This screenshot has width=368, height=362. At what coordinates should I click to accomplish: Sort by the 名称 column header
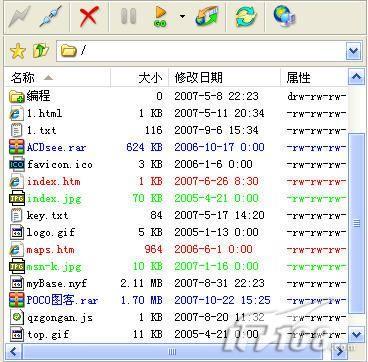tap(57, 78)
